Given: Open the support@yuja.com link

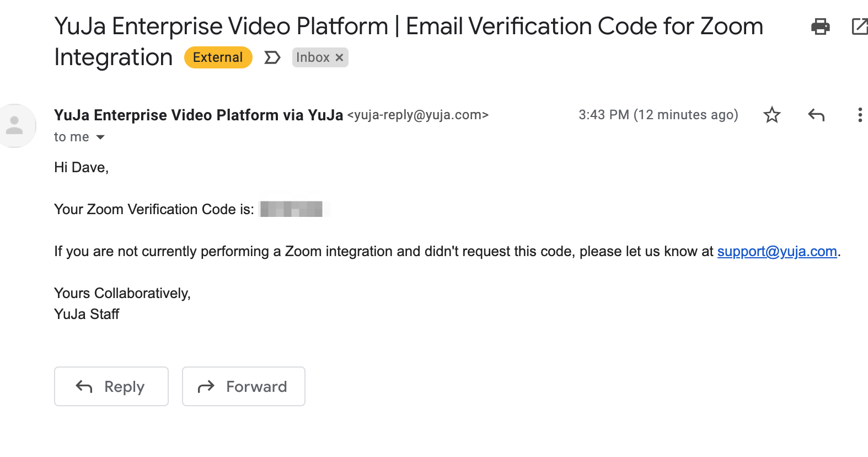Looking at the screenshot, I should [x=777, y=252].
